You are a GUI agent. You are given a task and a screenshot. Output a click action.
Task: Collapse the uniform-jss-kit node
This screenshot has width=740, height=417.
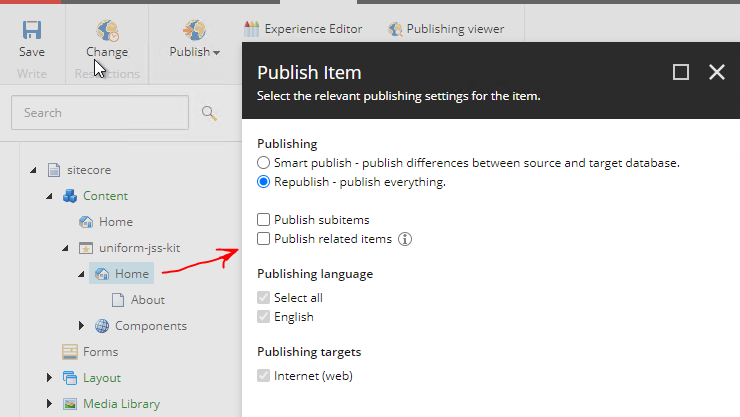point(65,248)
